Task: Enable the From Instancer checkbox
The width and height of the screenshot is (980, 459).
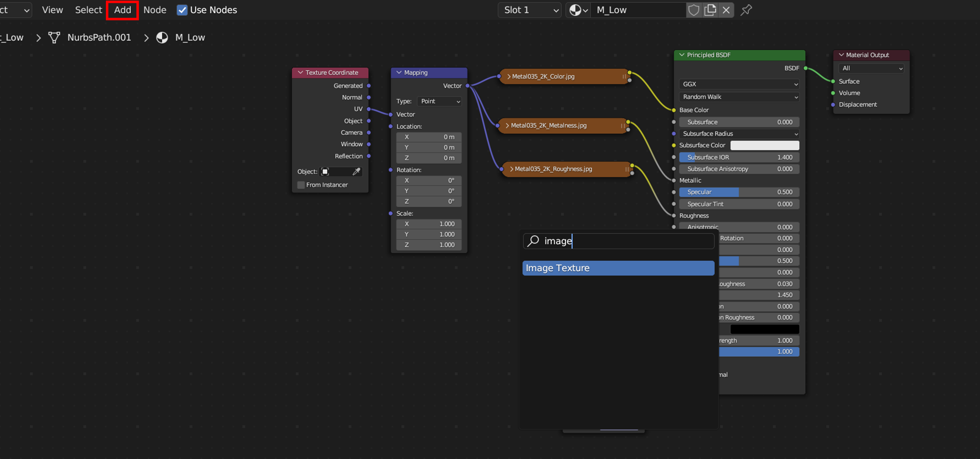Action: click(301, 185)
